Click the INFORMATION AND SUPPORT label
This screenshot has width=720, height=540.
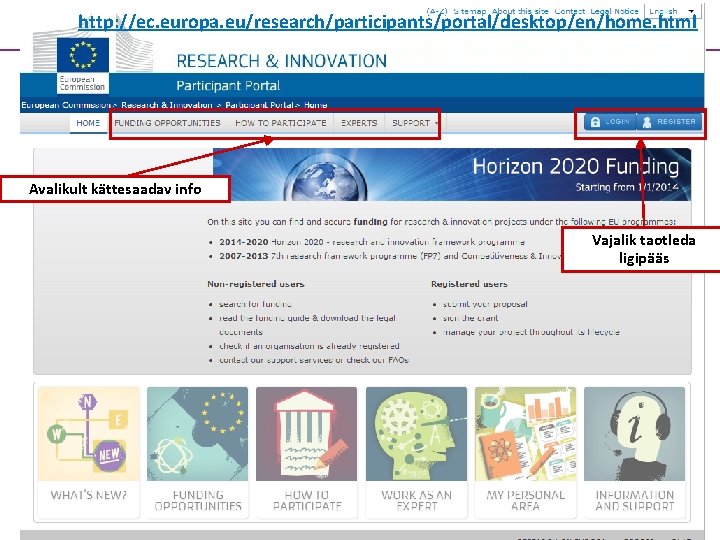635,501
